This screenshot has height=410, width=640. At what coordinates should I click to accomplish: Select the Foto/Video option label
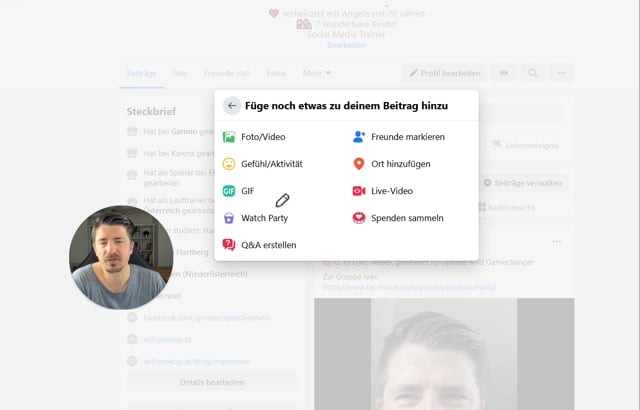coord(263,137)
